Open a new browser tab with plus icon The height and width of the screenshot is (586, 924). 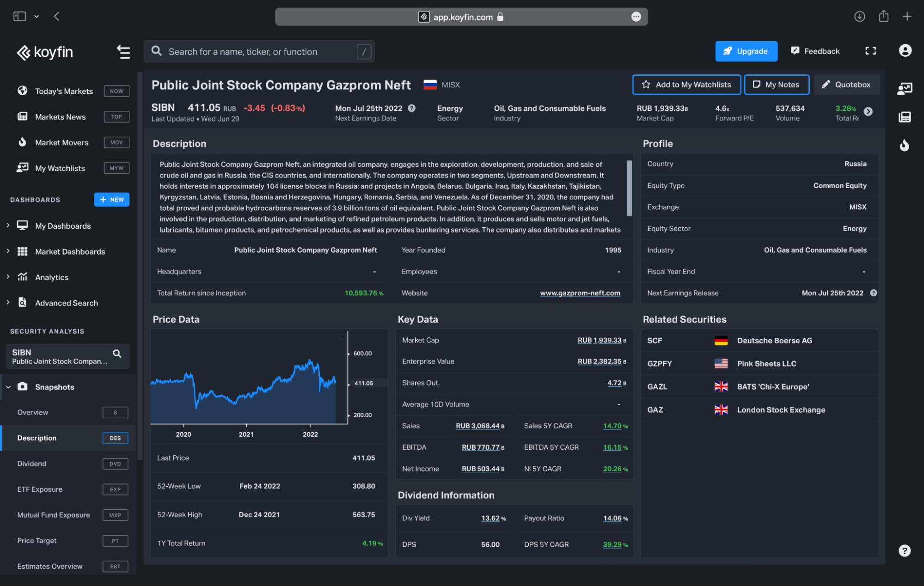pyautogui.click(x=907, y=17)
